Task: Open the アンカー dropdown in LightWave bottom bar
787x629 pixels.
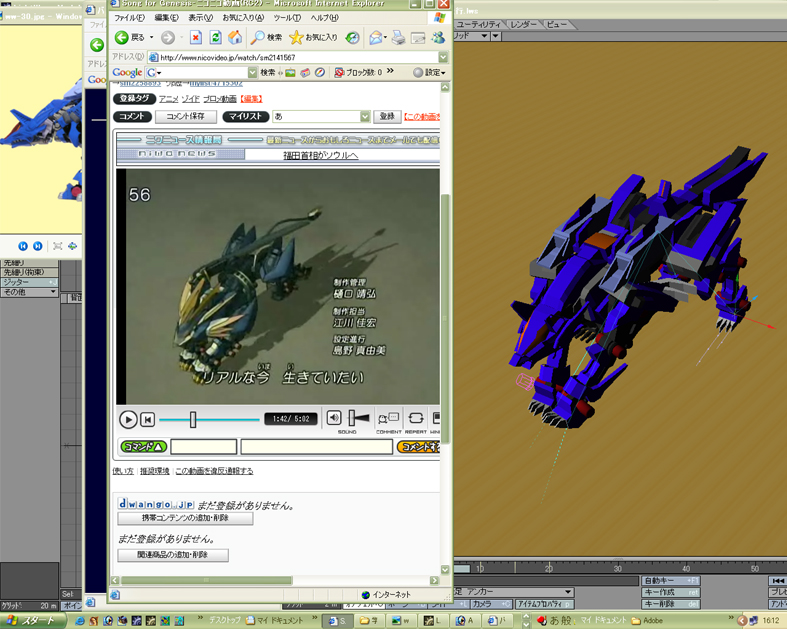Action: (513, 592)
